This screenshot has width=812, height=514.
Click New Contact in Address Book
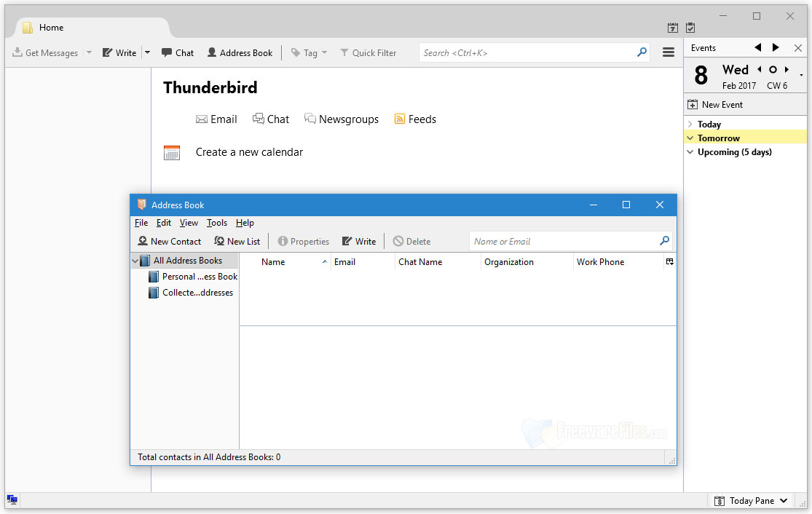(170, 241)
